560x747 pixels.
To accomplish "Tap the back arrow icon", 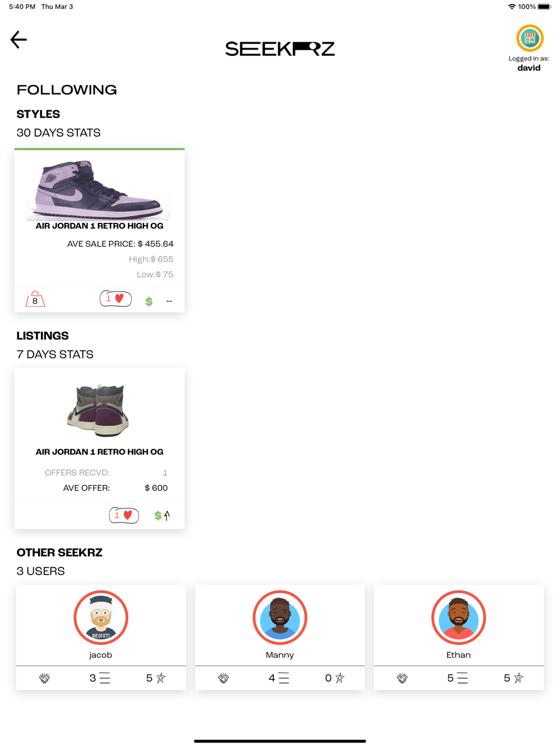I will point(18,40).
